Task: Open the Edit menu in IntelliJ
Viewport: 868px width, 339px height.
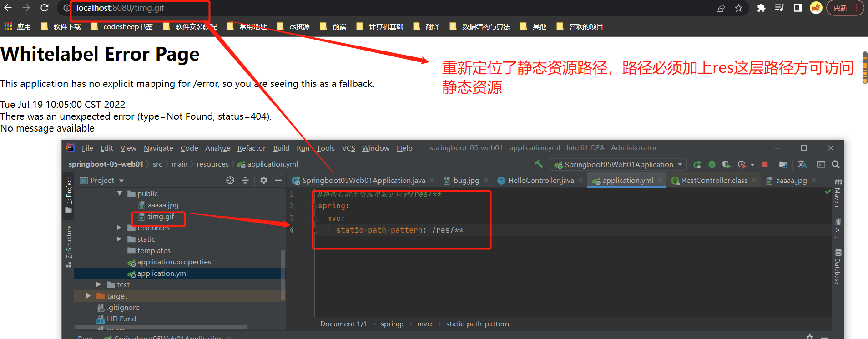Action: click(x=107, y=148)
